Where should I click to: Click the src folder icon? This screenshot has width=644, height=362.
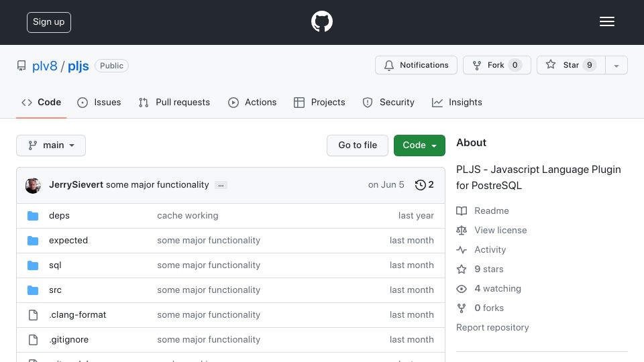(x=33, y=290)
